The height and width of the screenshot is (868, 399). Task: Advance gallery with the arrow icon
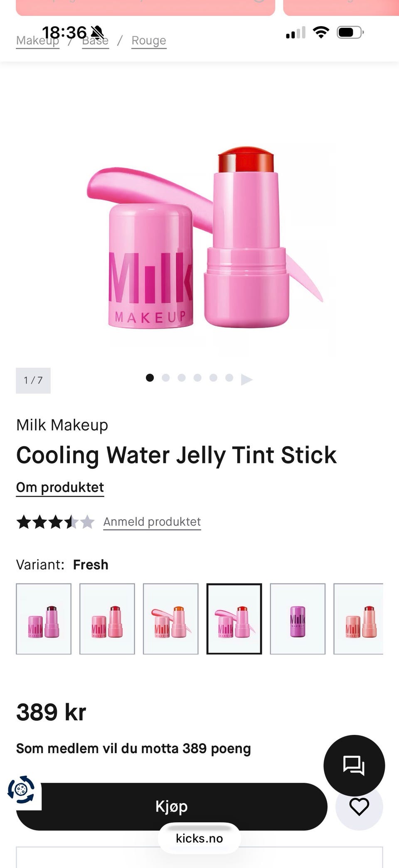click(246, 379)
